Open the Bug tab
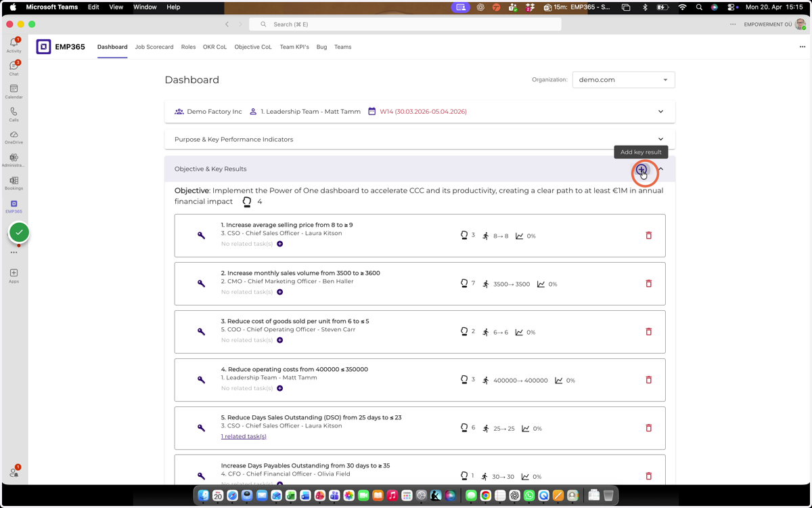The width and height of the screenshot is (812, 508). tap(321, 47)
